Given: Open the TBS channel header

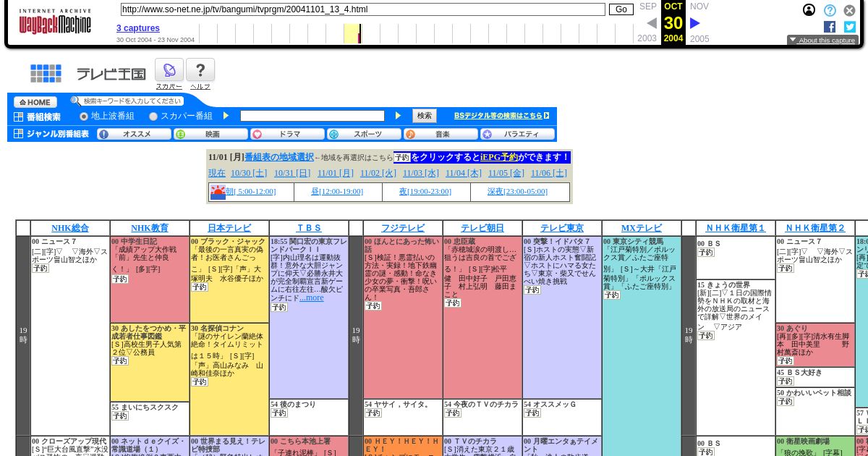Looking at the screenshot, I should pyautogui.click(x=309, y=228).
